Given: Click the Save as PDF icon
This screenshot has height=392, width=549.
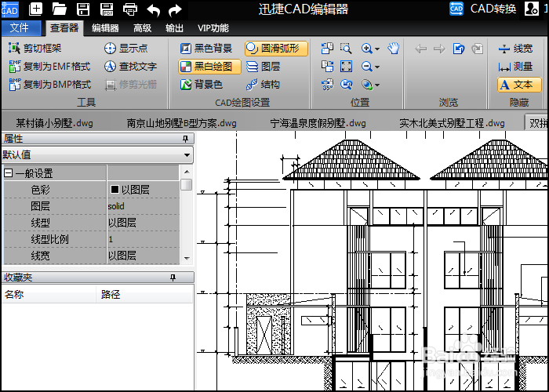Looking at the screenshot, I should (x=107, y=9).
